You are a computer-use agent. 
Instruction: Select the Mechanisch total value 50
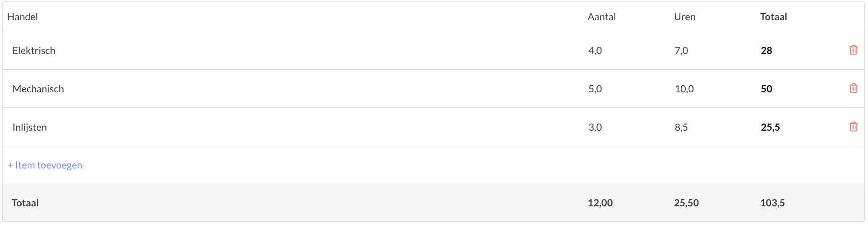[767, 89]
